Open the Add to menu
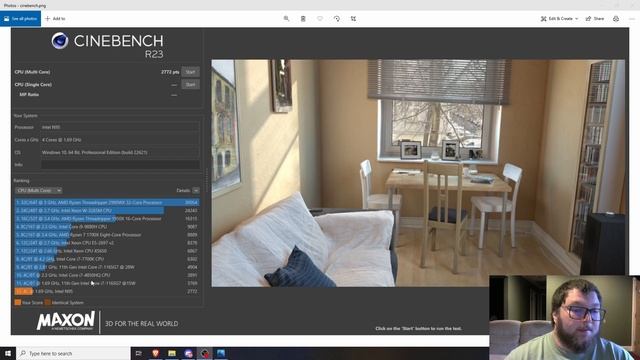 [55, 19]
